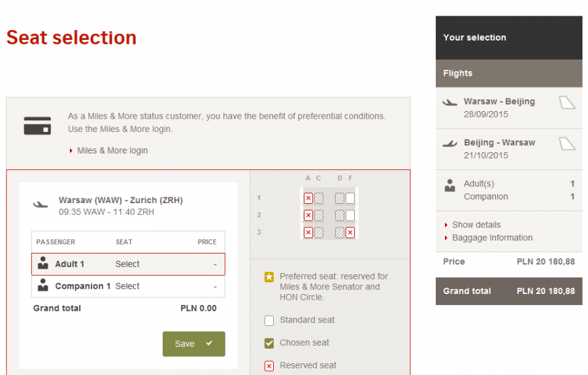
Task: Click blocked seat 2C on seat map
Action: pyautogui.click(x=318, y=215)
